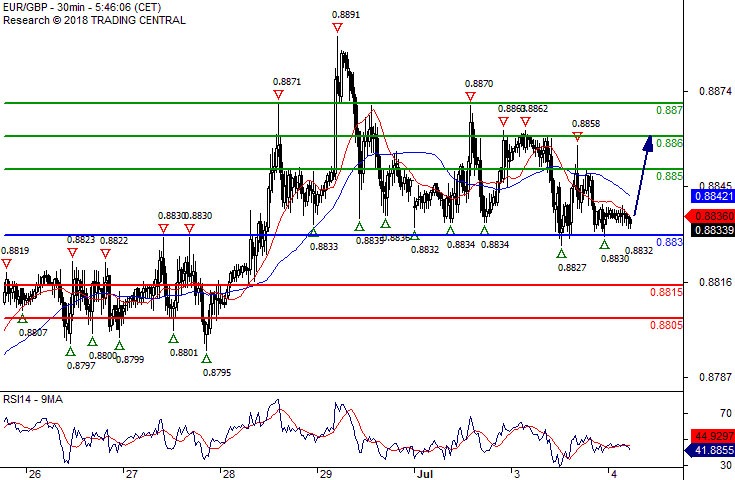This screenshot has width=735, height=480.
Task: Click the red 0.88360 price tag
Action: [x=710, y=216]
